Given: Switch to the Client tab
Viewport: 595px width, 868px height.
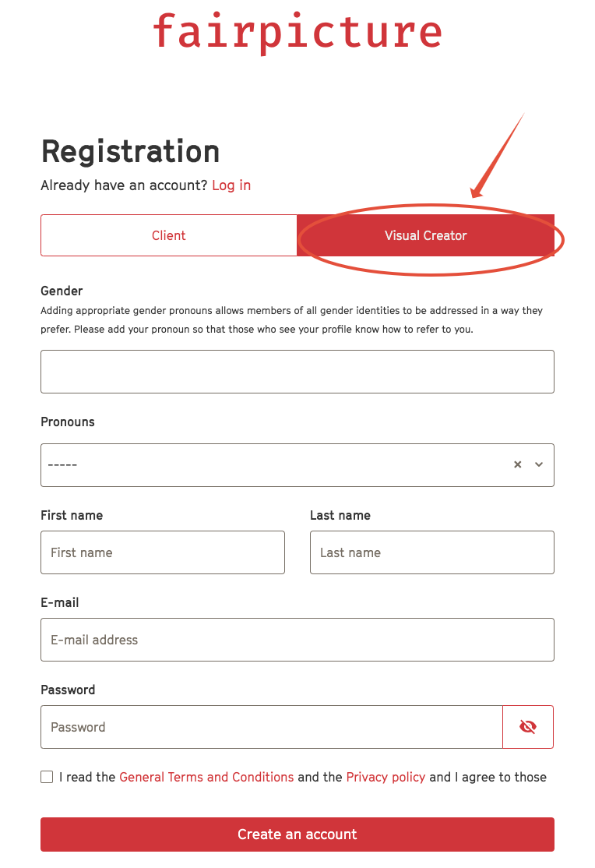Looking at the screenshot, I should (169, 235).
